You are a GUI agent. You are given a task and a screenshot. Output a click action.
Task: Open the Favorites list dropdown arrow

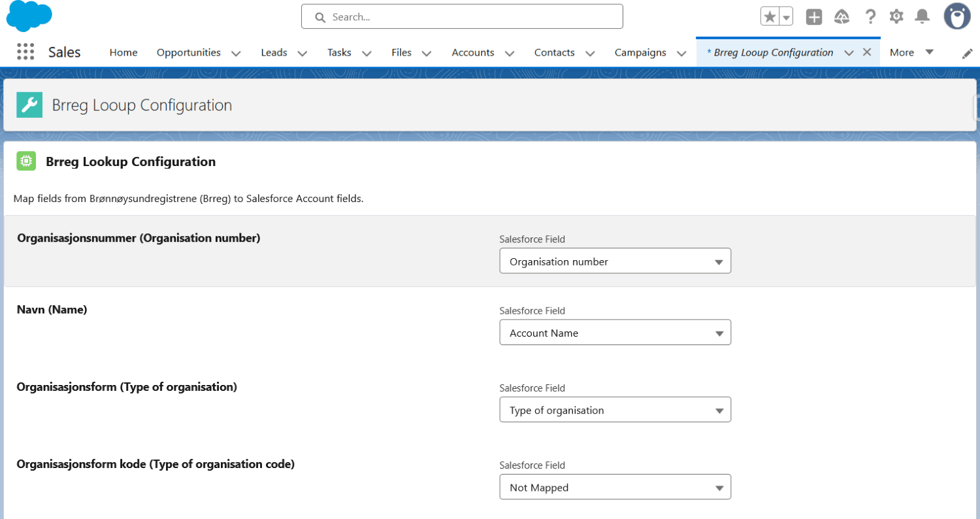click(x=786, y=17)
